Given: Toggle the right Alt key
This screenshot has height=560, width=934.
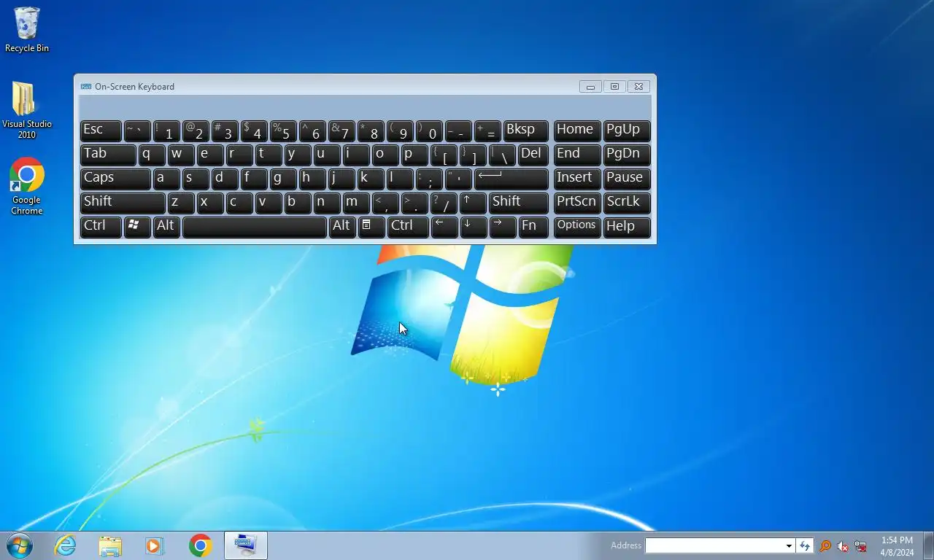Looking at the screenshot, I should pos(342,226).
